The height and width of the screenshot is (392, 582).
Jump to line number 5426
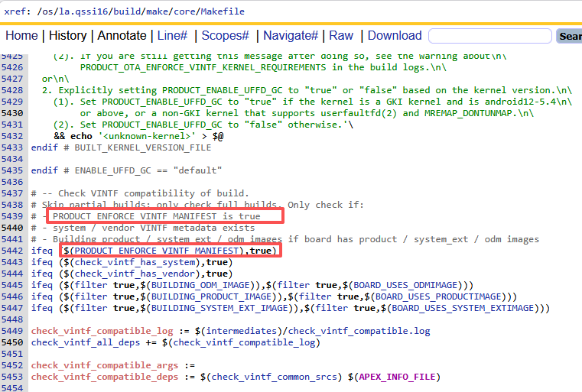click(x=12, y=67)
